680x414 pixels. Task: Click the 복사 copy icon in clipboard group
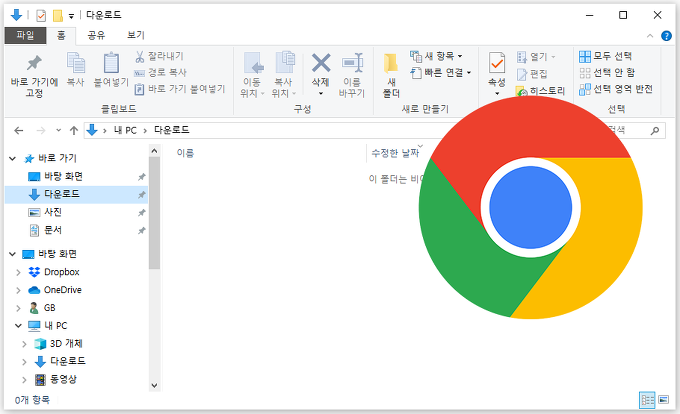76,63
